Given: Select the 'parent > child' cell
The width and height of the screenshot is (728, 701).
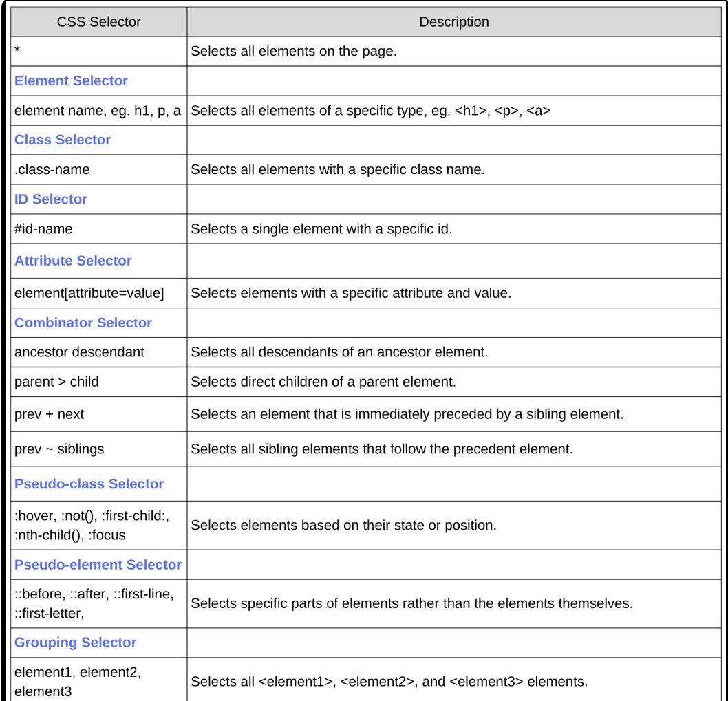Looking at the screenshot, I should click(x=99, y=382).
